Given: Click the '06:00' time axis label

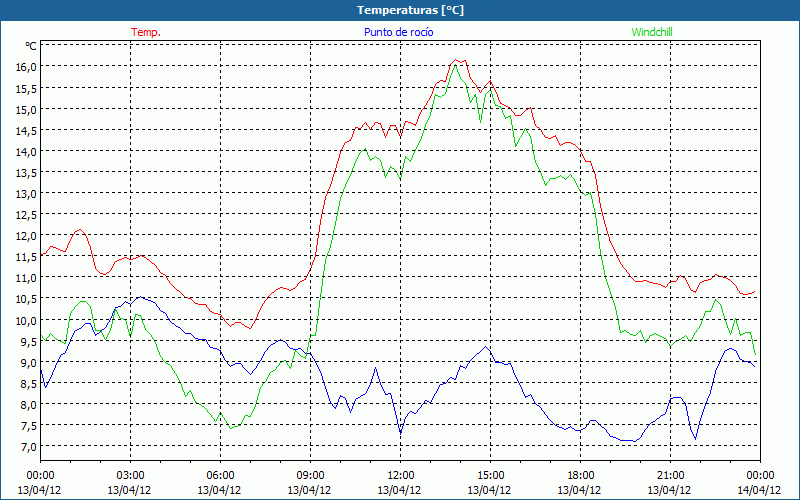Looking at the screenshot, I should [220, 476].
